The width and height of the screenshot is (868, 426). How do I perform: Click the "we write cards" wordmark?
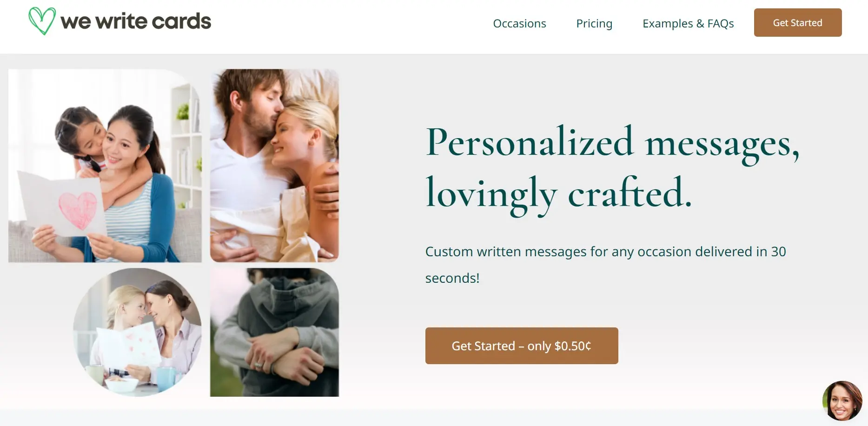(x=136, y=21)
